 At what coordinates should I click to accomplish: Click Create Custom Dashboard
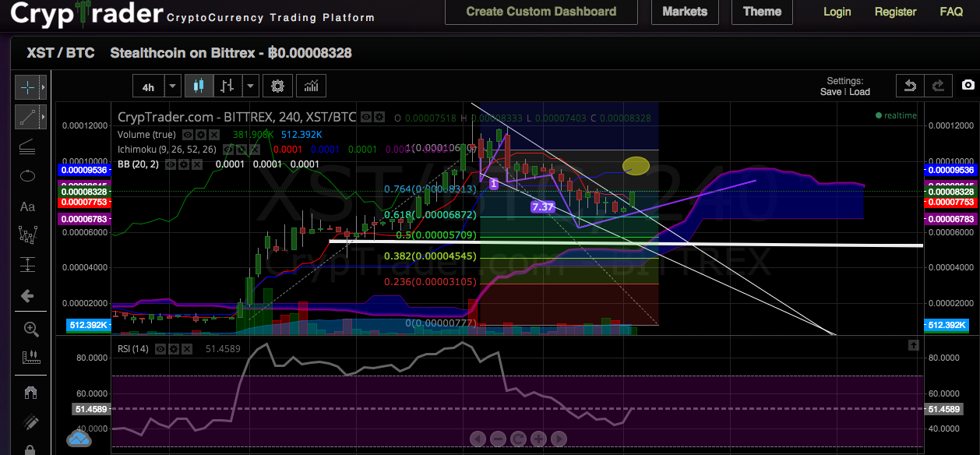[541, 12]
